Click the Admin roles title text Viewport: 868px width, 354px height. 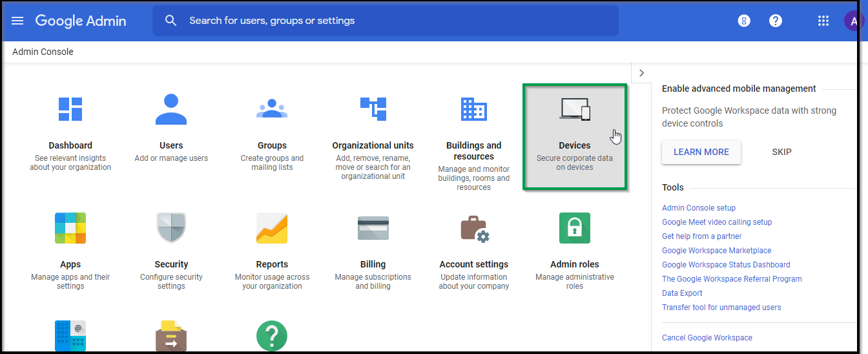[575, 264]
